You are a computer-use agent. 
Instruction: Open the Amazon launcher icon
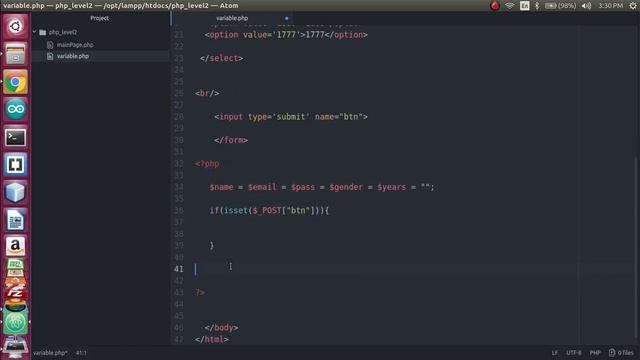(16, 247)
